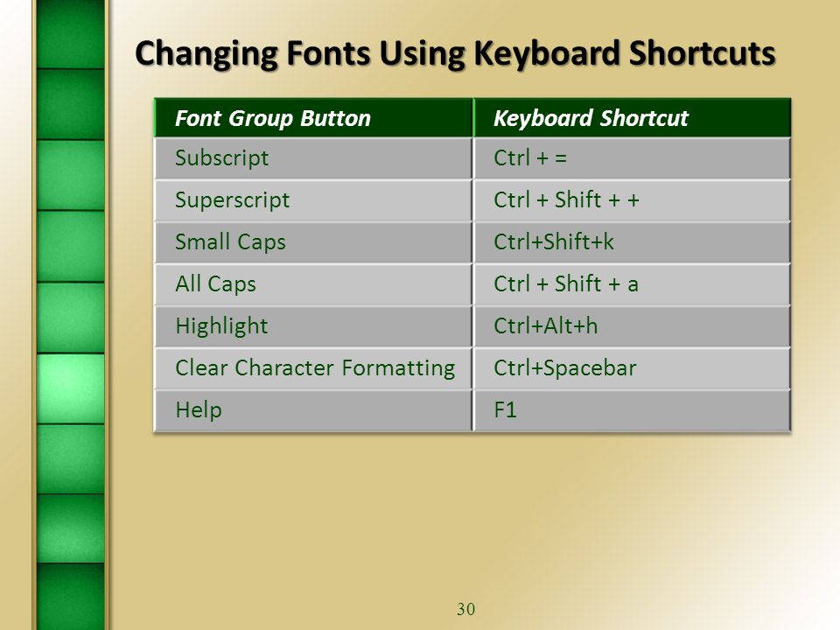Select the 'Small Caps' table cell
This screenshot has width=840, height=630.
click(x=314, y=242)
